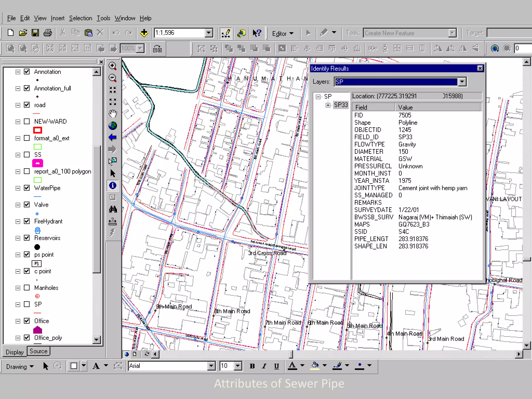Click the Full Extent globe icon

coord(112,126)
